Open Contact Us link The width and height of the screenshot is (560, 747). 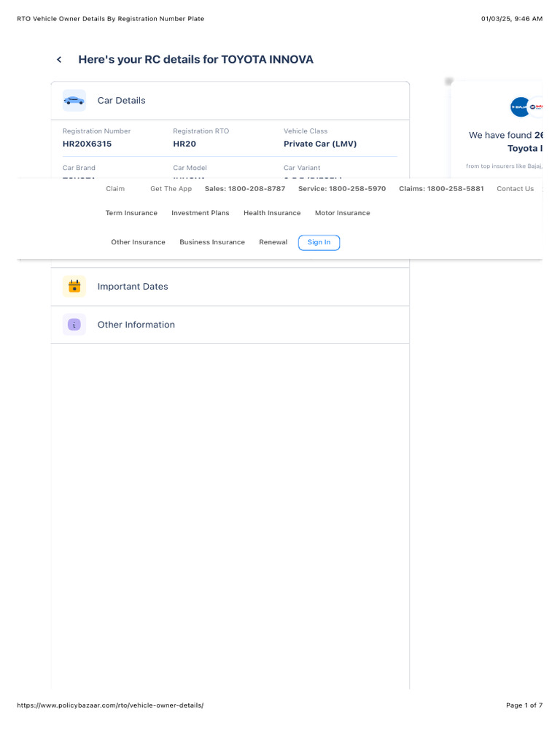[x=516, y=189]
